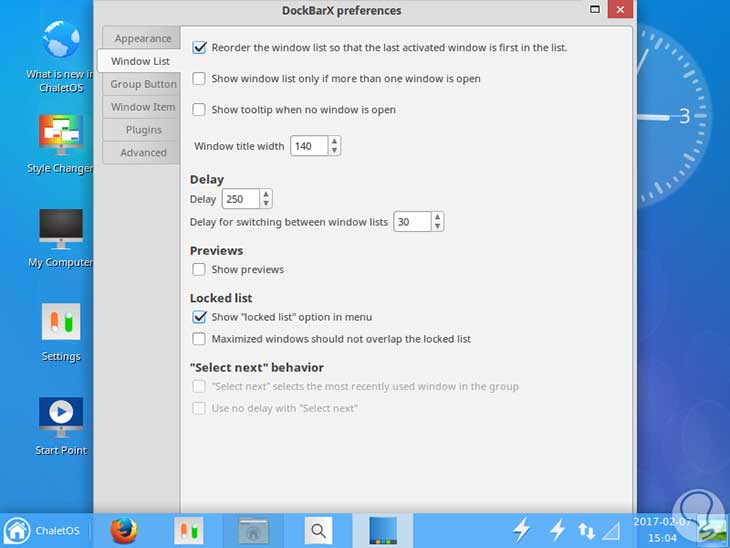The width and height of the screenshot is (730, 548).
Task: Click the first lightning bolt tray icon
Action: (x=521, y=530)
